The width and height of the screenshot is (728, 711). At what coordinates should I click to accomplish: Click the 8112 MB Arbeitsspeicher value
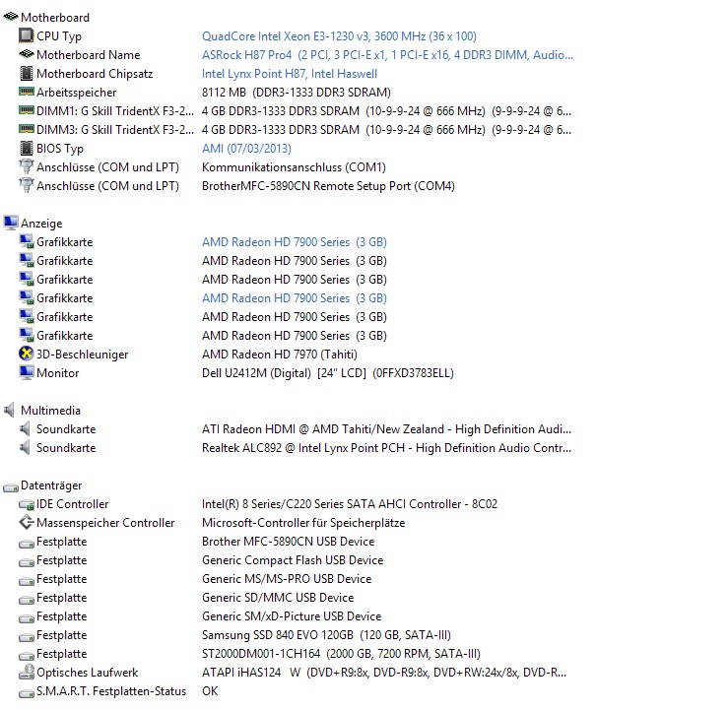point(297,93)
